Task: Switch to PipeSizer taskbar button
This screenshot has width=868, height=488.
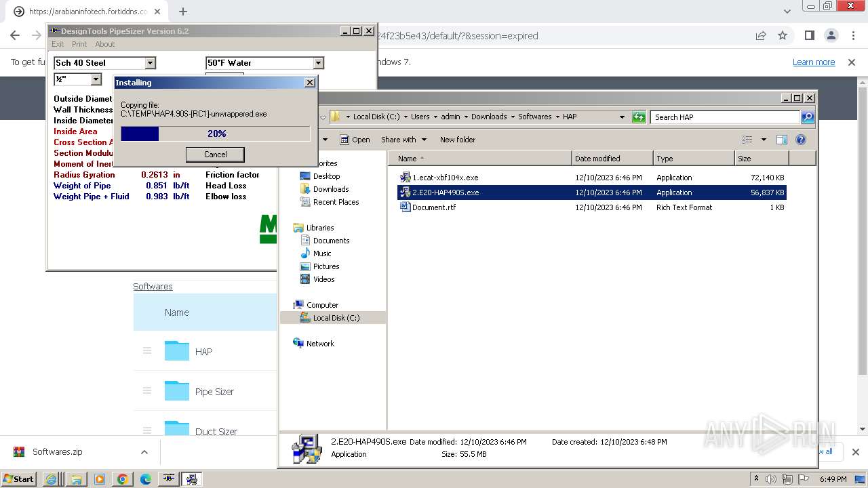Action: coord(169,479)
